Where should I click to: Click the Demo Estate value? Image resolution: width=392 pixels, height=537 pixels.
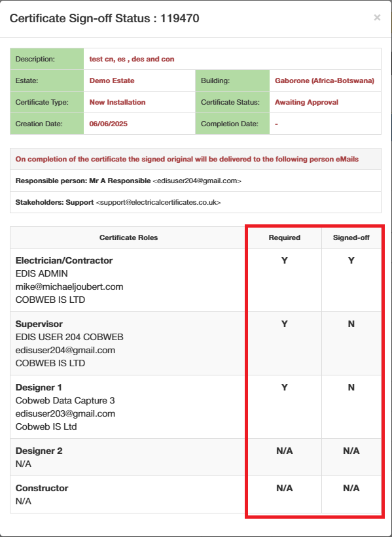point(112,80)
